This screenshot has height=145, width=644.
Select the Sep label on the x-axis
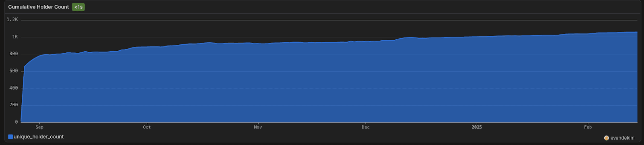click(39, 127)
